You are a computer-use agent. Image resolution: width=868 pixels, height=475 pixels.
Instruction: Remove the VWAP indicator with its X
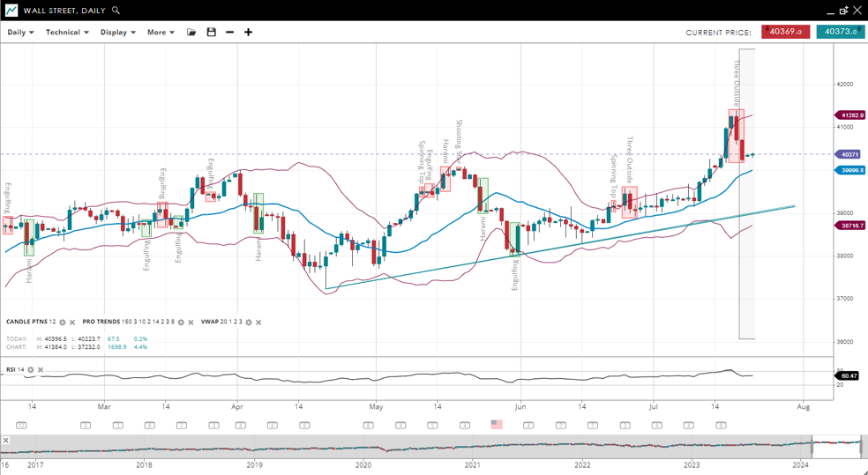(258, 323)
